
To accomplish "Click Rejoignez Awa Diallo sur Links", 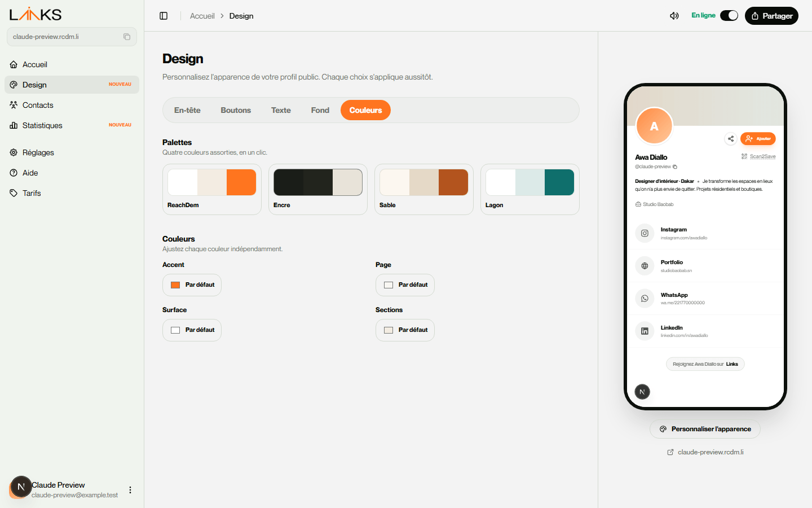I will 705,364.
